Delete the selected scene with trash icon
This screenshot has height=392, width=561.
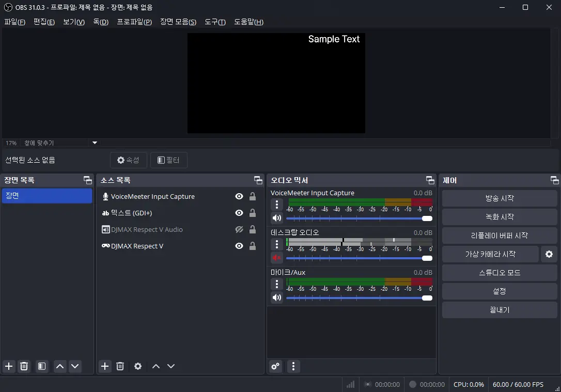pyautogui.click(x=24, y=366)
